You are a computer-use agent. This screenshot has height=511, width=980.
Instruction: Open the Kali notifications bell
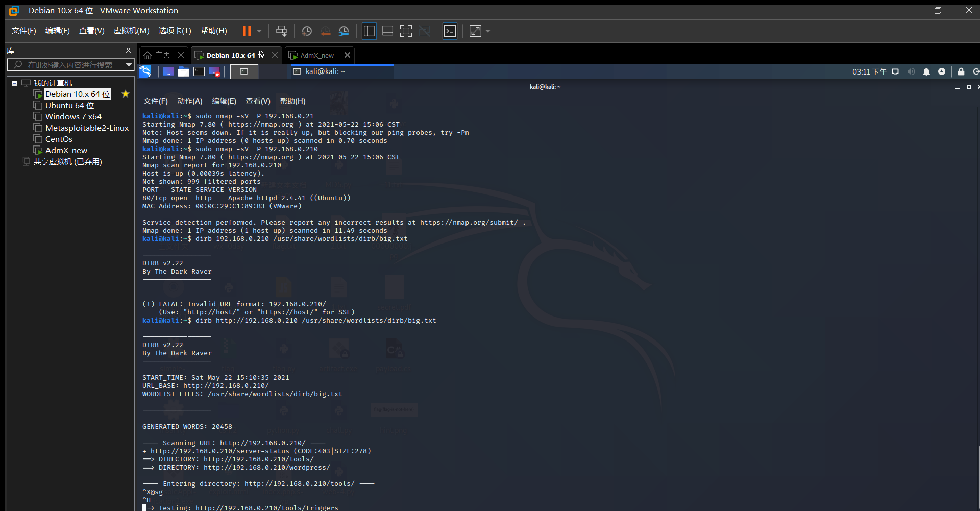pyautogui.click(x=926, y=71)
